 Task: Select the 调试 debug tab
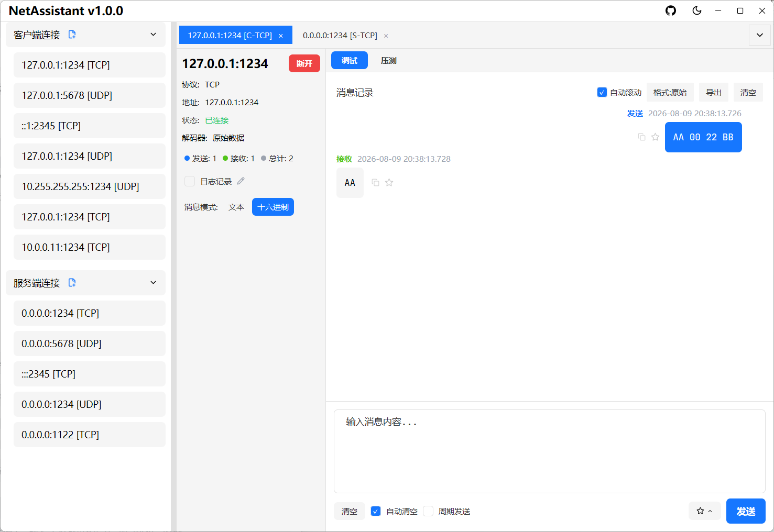350,61
